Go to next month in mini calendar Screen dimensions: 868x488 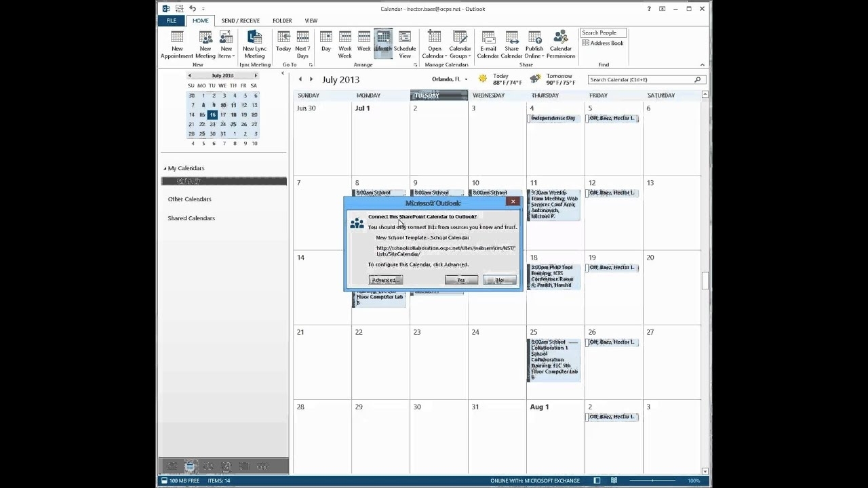[x=256, y=75]
